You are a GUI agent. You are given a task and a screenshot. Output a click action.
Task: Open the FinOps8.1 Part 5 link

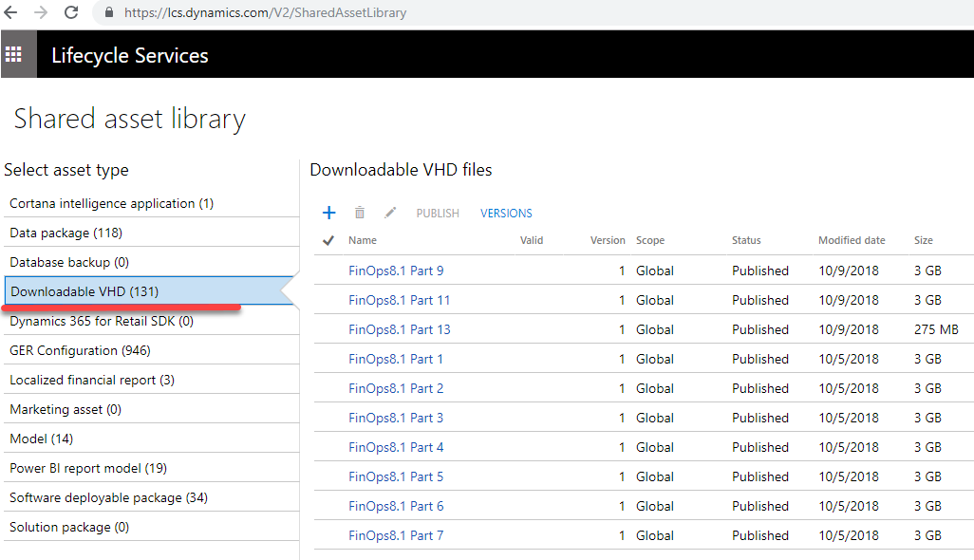[x=396, y=476]
